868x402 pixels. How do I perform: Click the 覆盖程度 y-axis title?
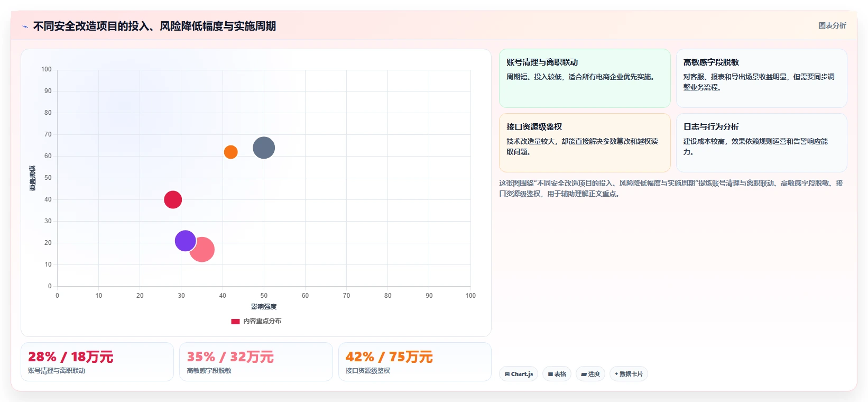(x=33, y=178)
